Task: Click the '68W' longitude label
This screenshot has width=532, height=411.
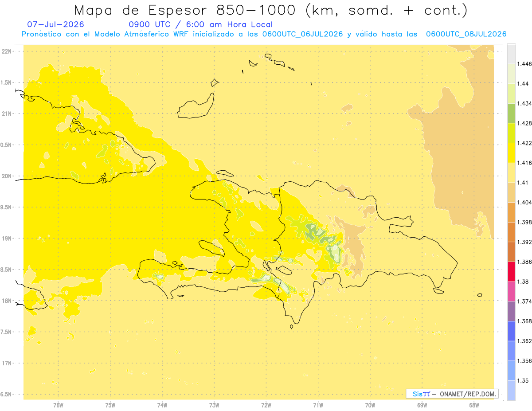Action: (x=473, y=406)
